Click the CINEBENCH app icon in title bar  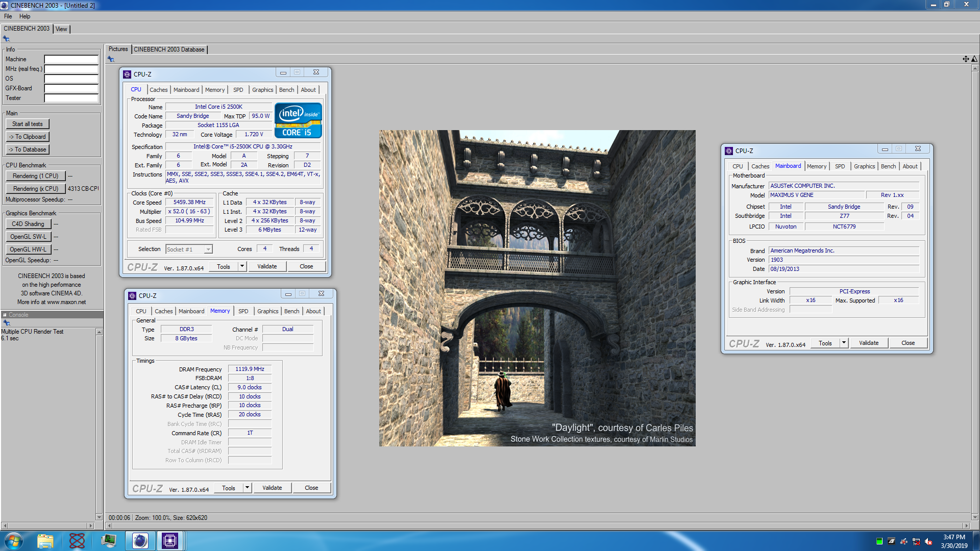[5, 5]
